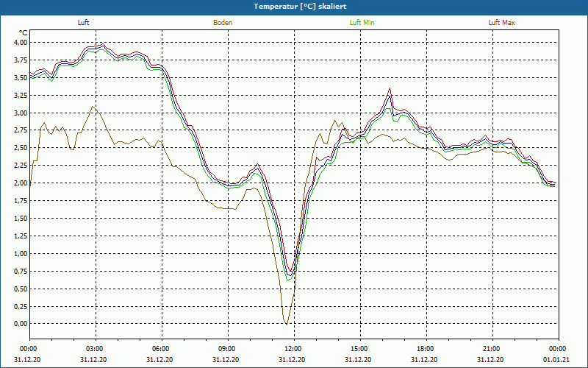The height and width of the screenshot is (368, 588).
Task: Click the 06:00 time axis label
Action: pos(162,349)
